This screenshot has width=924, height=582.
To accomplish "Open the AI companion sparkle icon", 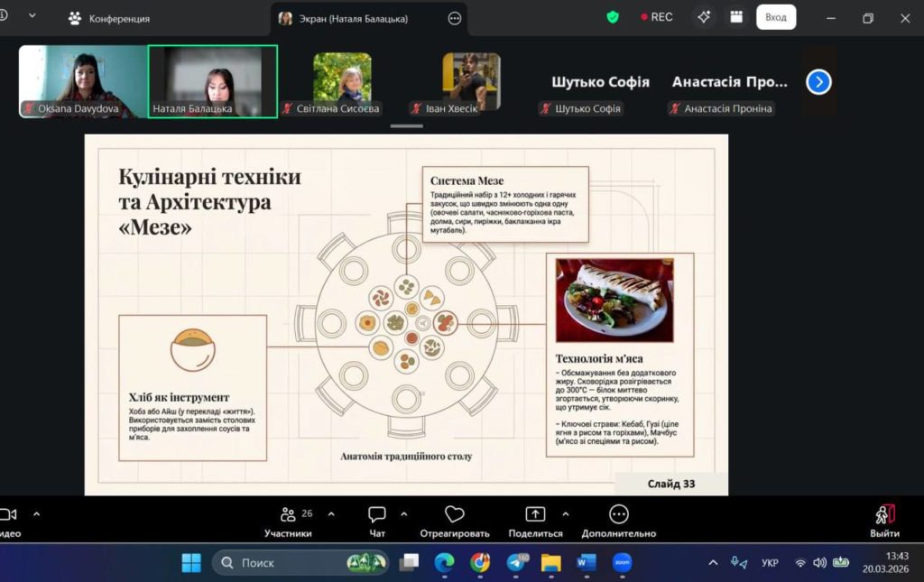I will [704, 17].
